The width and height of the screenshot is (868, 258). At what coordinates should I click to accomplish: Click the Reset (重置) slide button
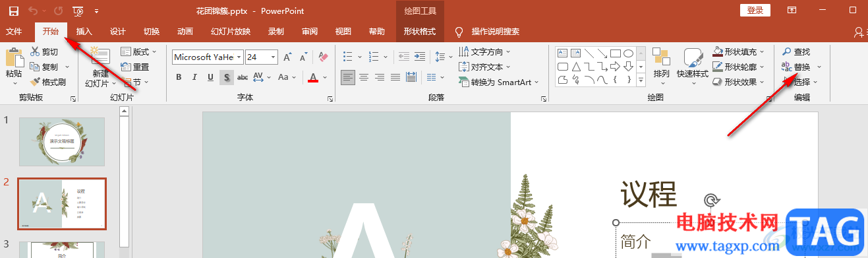pos(135,67)
